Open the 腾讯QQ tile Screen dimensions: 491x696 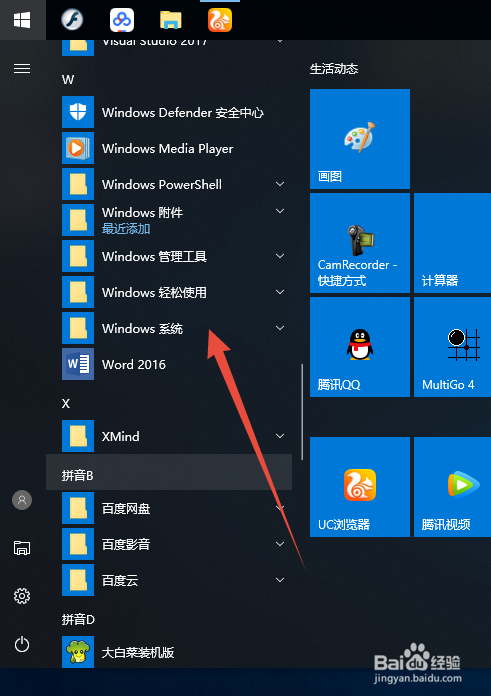360,347
